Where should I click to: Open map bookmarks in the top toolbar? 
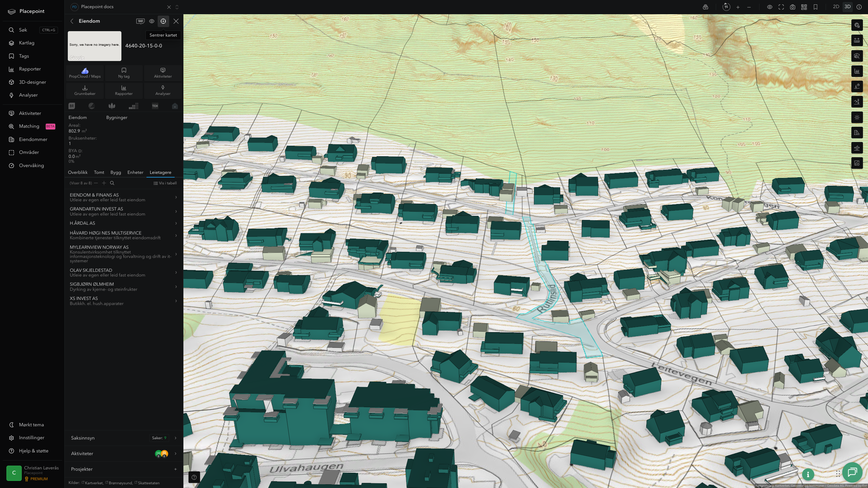pyautogui.click(x=815, y=7)
